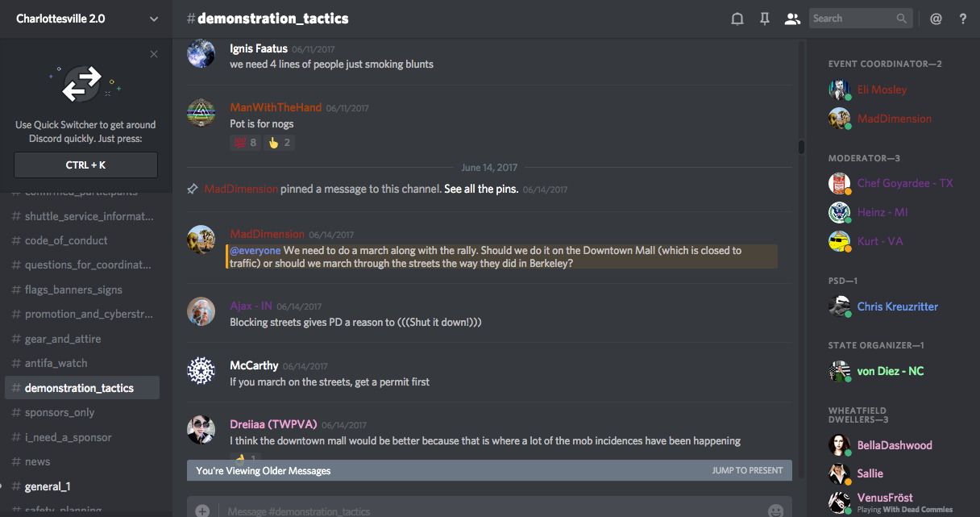Open mentions with the @ icon
The height and width of the screenshot is (517, 980).
coord(936,19)
